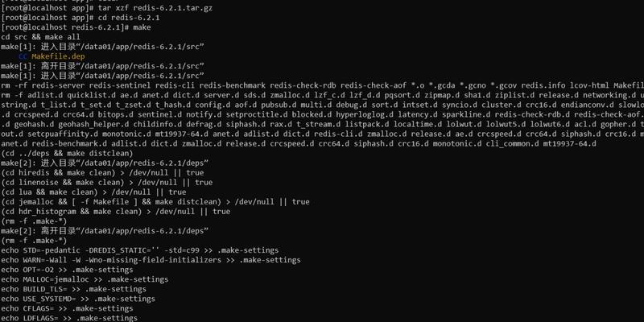
Task: Click the 'echo BUILD_TLS=' line
Action: pyautogui.click(x=73, y=289)
